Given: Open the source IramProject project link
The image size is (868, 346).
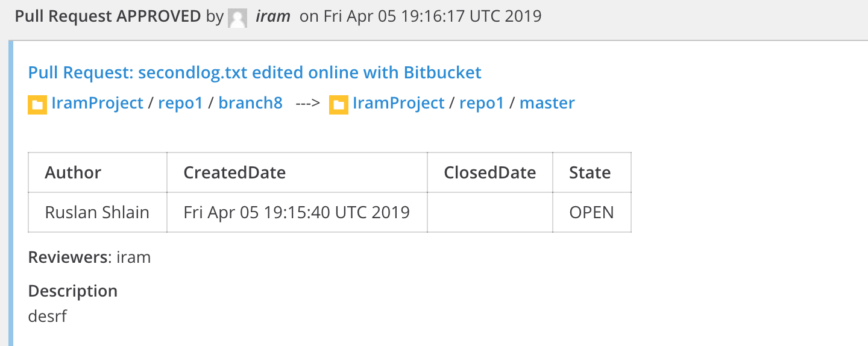Looking at the screenshot, I should click(98, 103).
